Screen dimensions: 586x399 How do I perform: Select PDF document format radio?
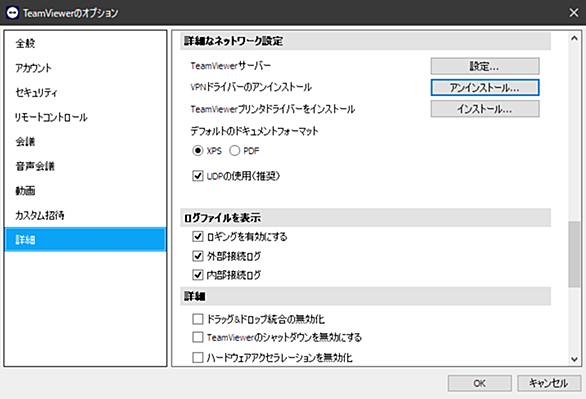pos(234,151)
